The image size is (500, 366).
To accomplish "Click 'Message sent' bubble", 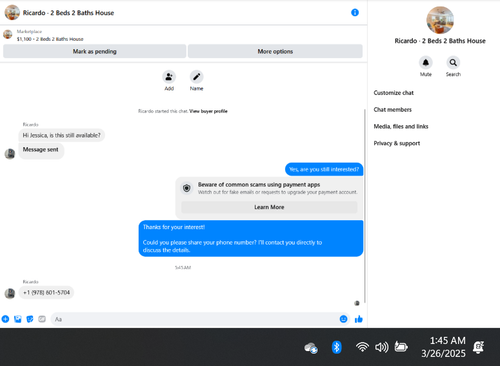I will tap(41, 150).
